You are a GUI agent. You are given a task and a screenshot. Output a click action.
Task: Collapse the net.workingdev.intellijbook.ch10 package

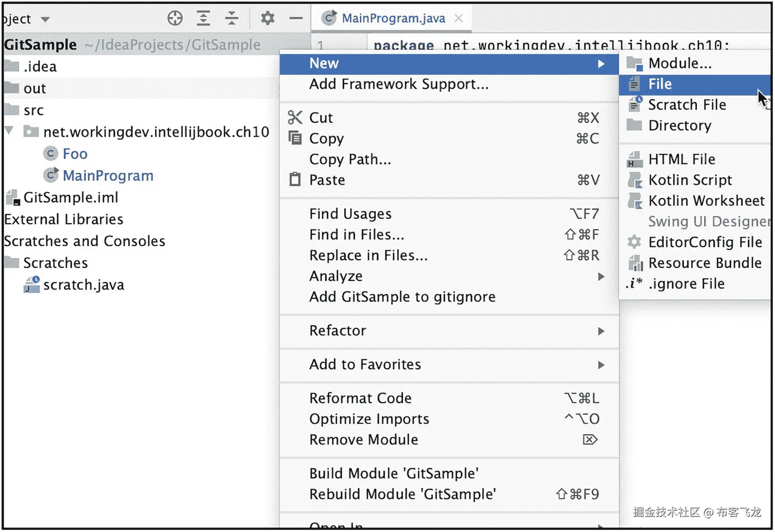tap(9, 131)
